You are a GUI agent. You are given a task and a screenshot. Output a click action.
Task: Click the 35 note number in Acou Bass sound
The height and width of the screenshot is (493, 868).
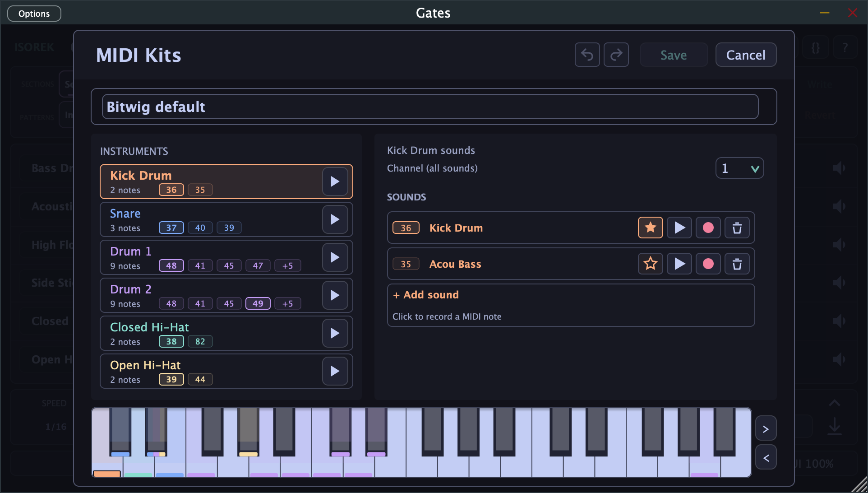tap(406, 264)
